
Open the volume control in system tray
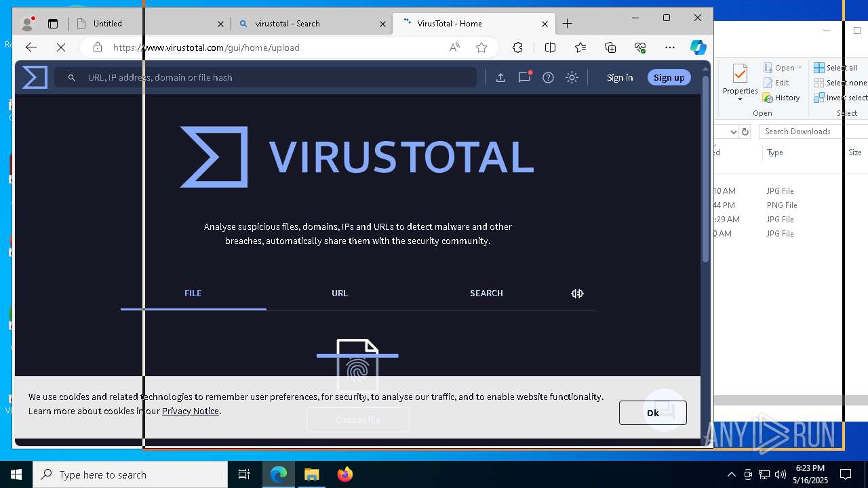click(x=780, y=474)
